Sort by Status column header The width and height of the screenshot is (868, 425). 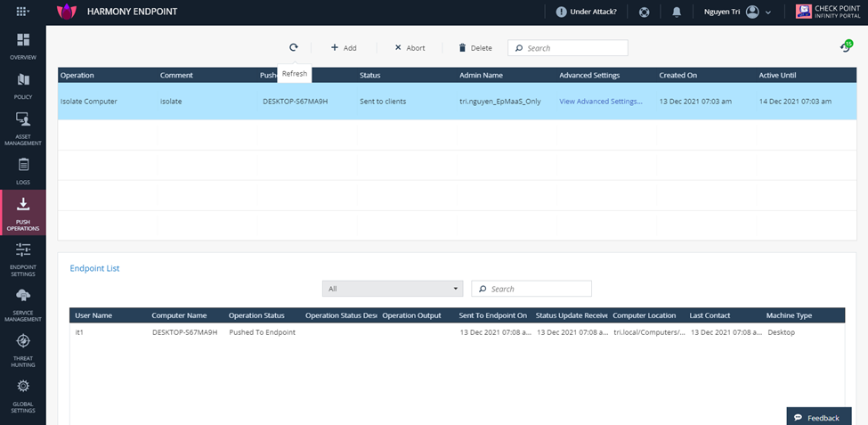(x=369, y=76)
